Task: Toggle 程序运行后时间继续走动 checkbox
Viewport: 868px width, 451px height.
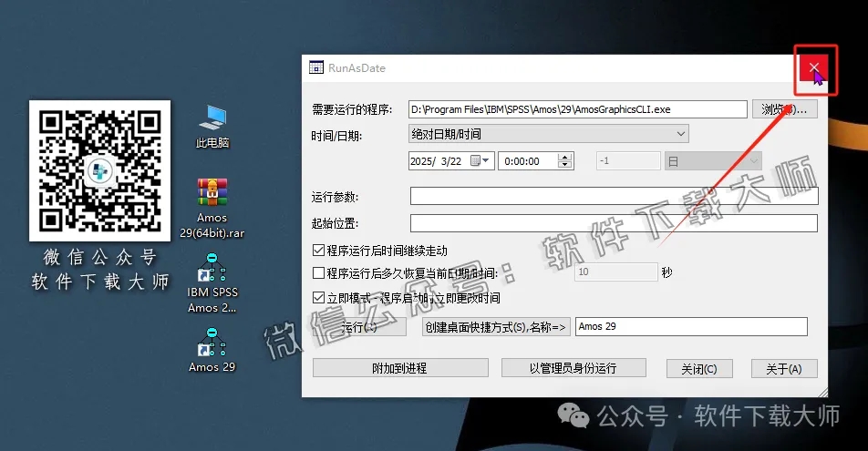Action: coord(318,251)
